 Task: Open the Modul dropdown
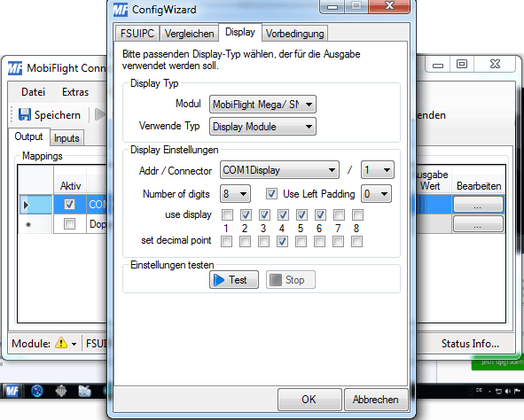coord(262,105)
